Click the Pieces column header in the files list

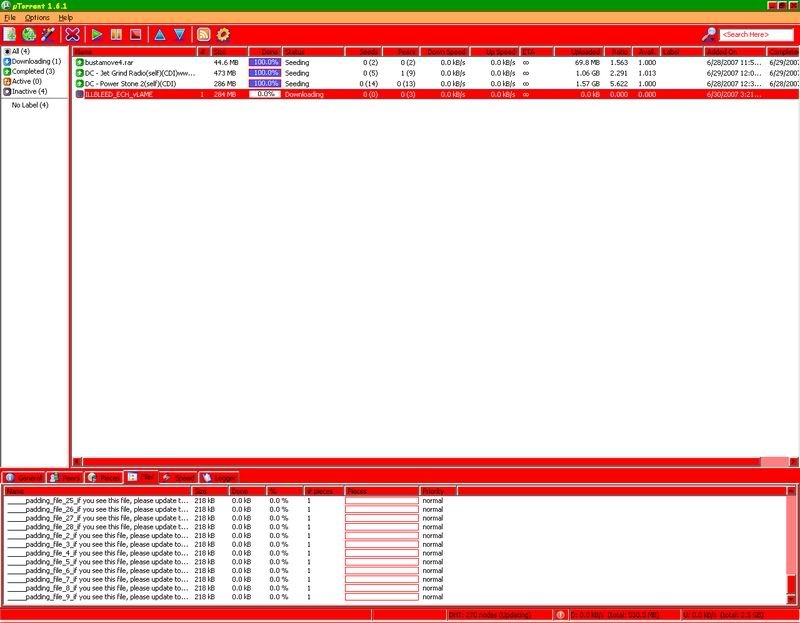pos(382,491)
